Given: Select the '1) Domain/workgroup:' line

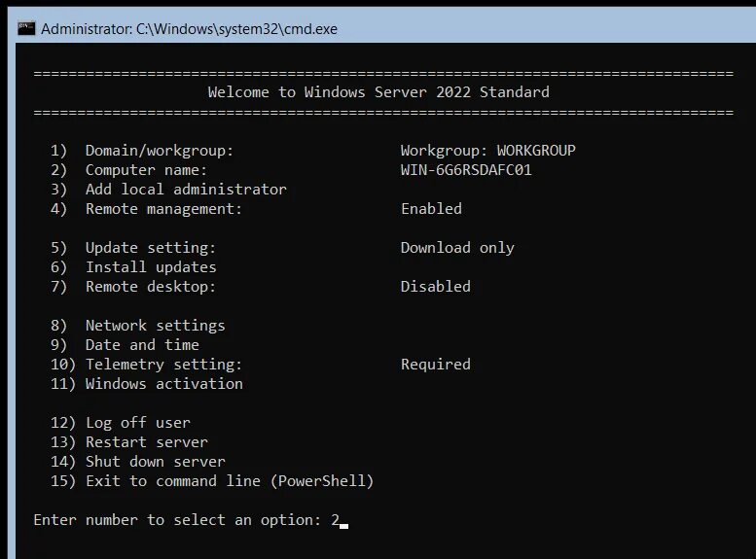Looking at the screenshot, I should [x=142, y=151].
